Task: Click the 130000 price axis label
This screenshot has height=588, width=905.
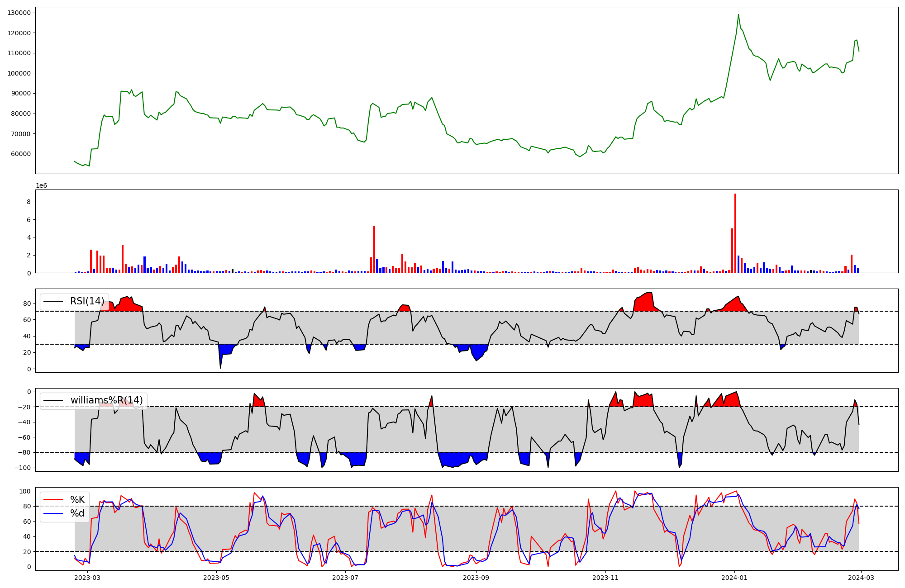Action: pyautogui.click(x=19, y=13)
